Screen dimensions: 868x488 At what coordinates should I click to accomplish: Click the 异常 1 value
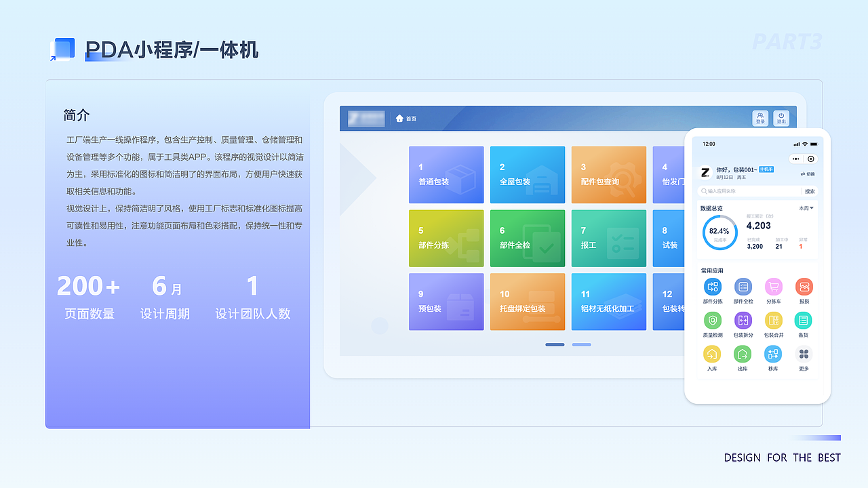pos(800,247)
